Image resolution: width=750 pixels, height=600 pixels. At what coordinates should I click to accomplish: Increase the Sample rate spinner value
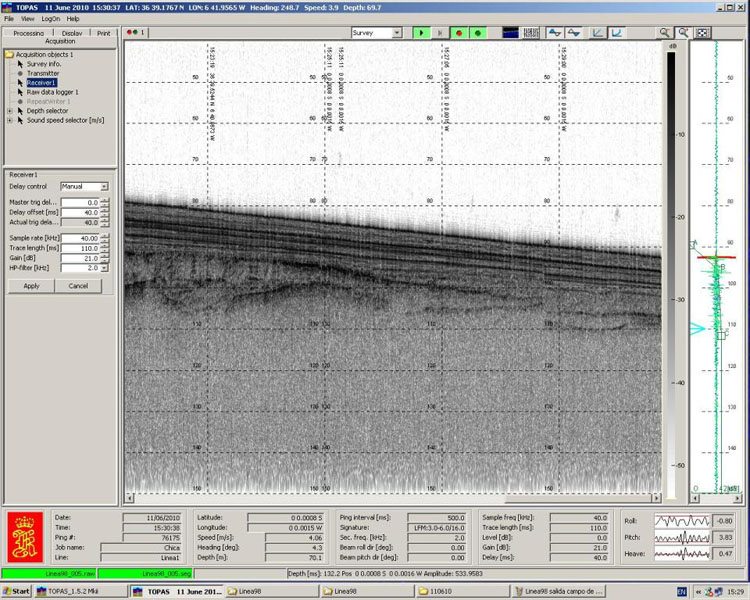click(x=104, y=236)
